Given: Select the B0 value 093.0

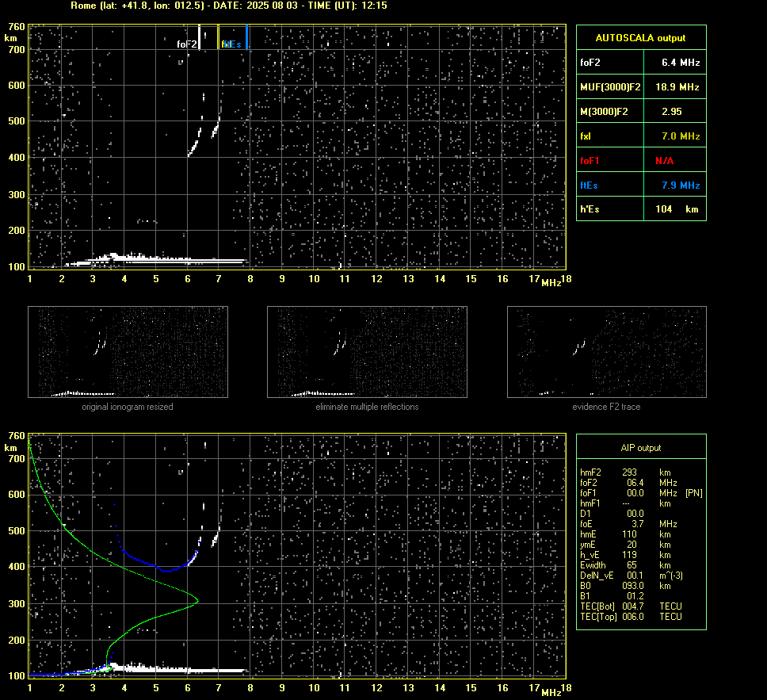Looking at the screenshot, I should coord(633,586).
